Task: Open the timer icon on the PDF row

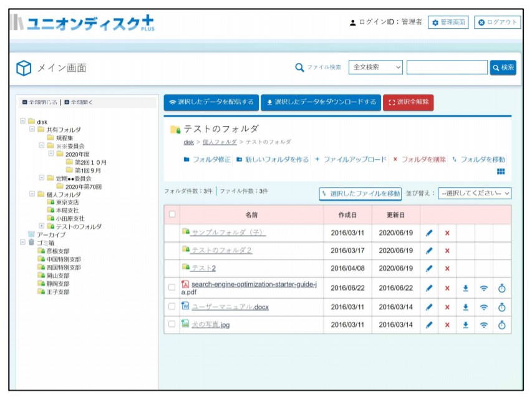Action: (x=502, y=289)
